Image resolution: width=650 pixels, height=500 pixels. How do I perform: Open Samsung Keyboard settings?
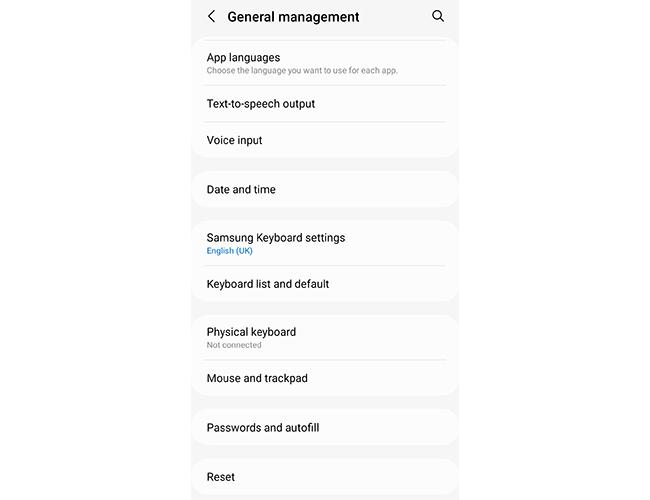point(325,243)
